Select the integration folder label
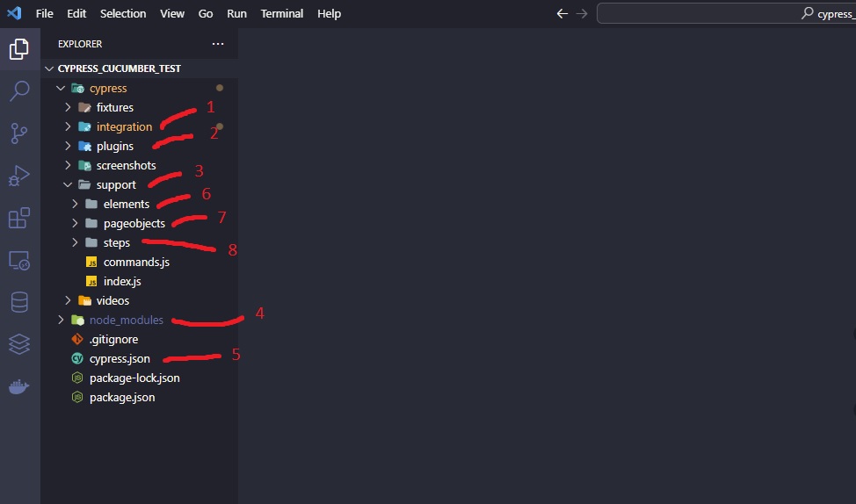This screenshot has height=504, width=856. 124,127
